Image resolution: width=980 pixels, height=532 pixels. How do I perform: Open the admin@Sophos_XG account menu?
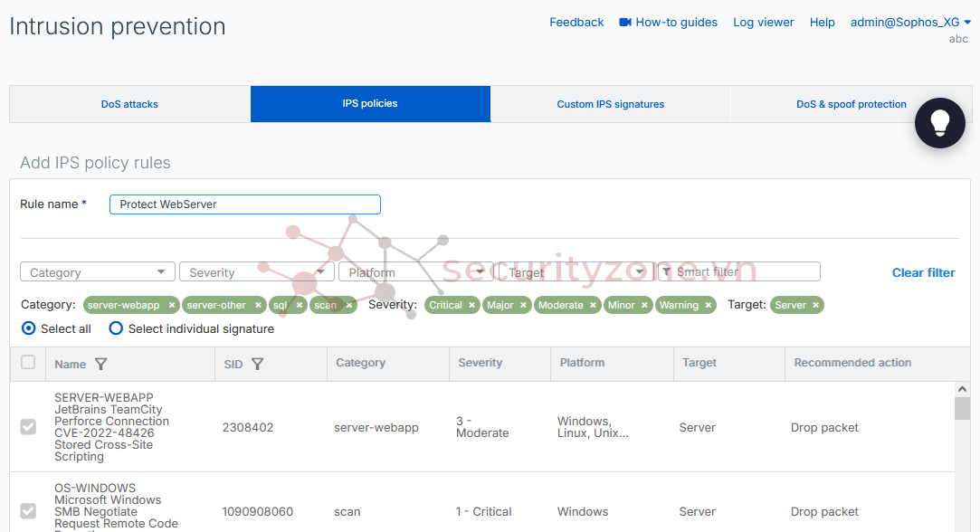(x=910, y=23)
